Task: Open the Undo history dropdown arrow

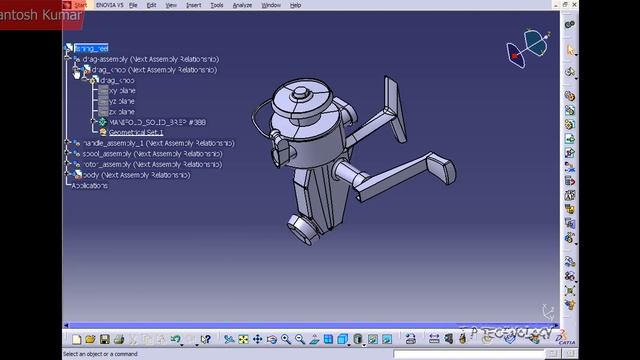Action: [x=182, y=345]
